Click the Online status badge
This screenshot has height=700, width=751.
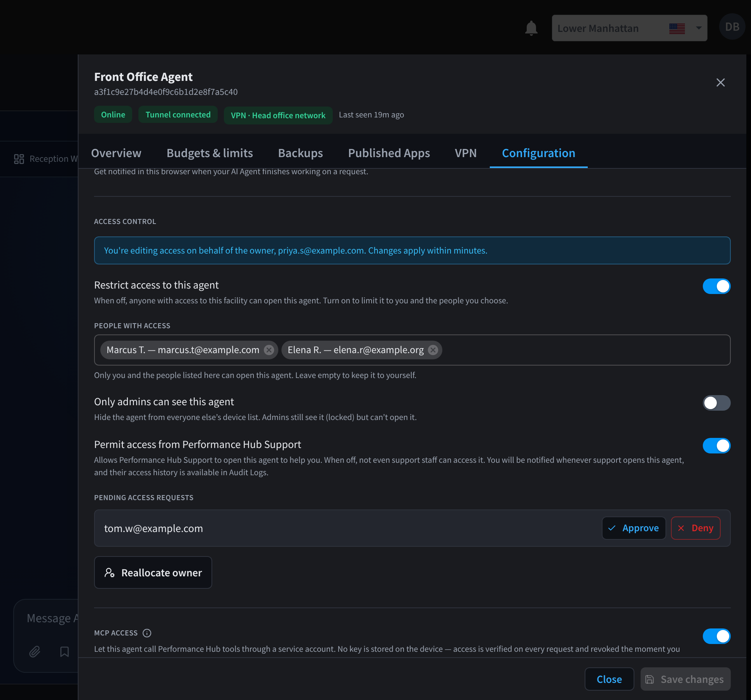[113, 115]
